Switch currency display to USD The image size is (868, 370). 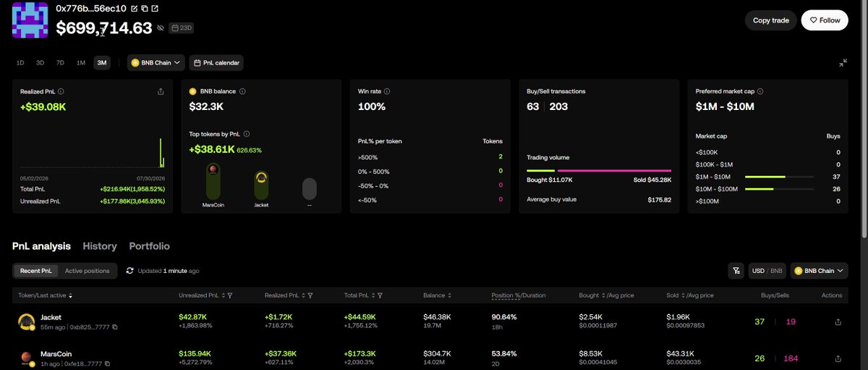758,271
